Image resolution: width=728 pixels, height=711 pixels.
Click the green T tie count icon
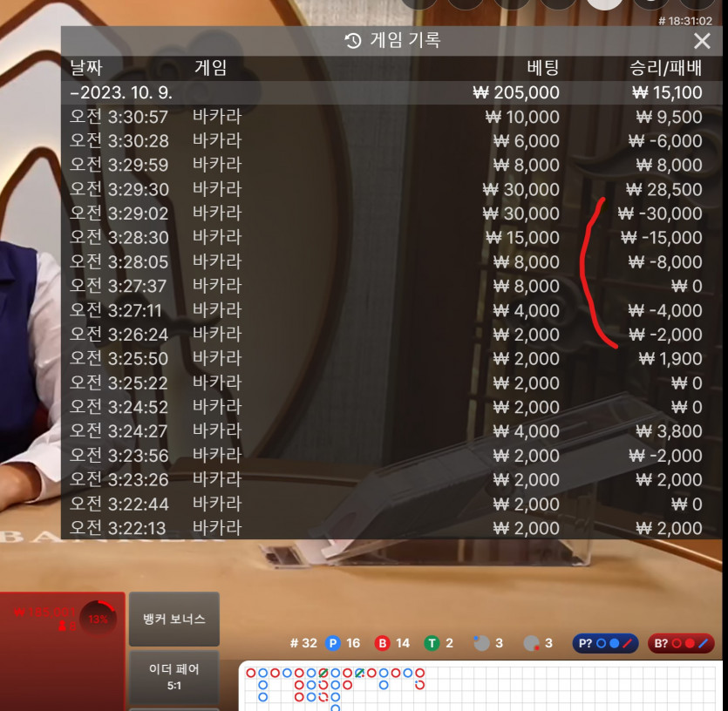click(x=432, y=643)
